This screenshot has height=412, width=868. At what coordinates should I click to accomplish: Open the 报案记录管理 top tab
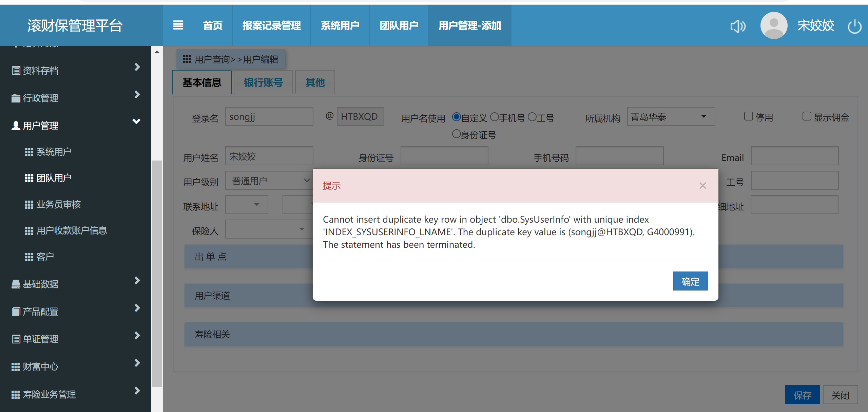(x=271, y=26)
